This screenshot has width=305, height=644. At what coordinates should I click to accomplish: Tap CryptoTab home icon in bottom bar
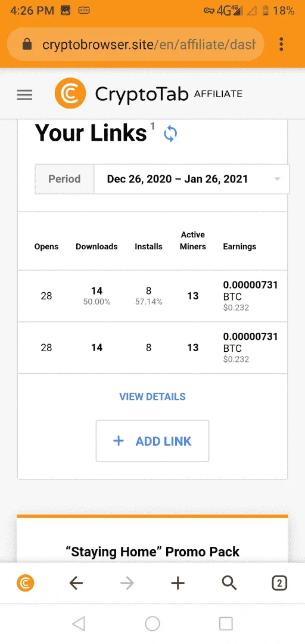(26, 583)
